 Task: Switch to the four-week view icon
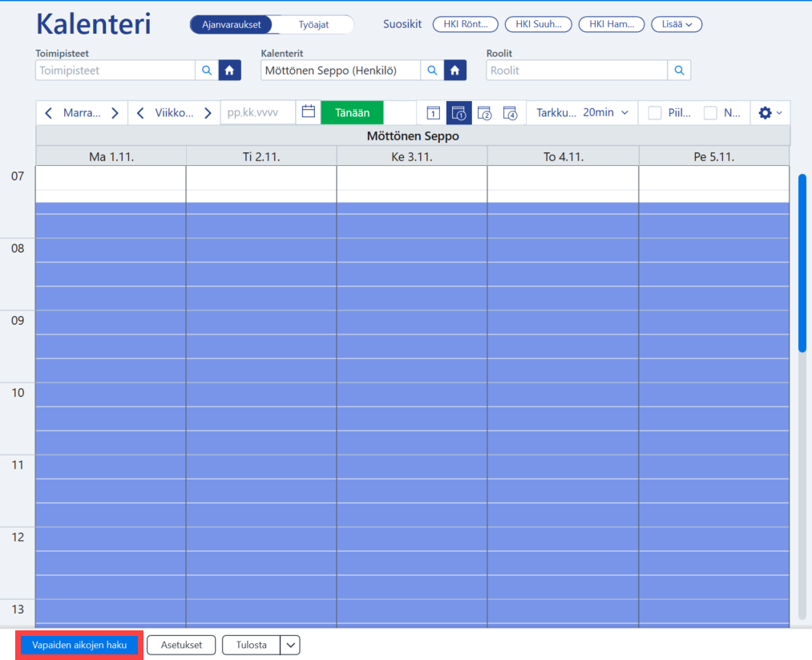[510, 112]
